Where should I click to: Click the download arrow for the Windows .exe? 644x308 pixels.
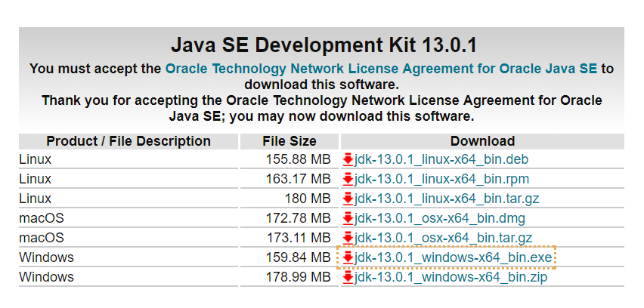(x=348, y=258)
